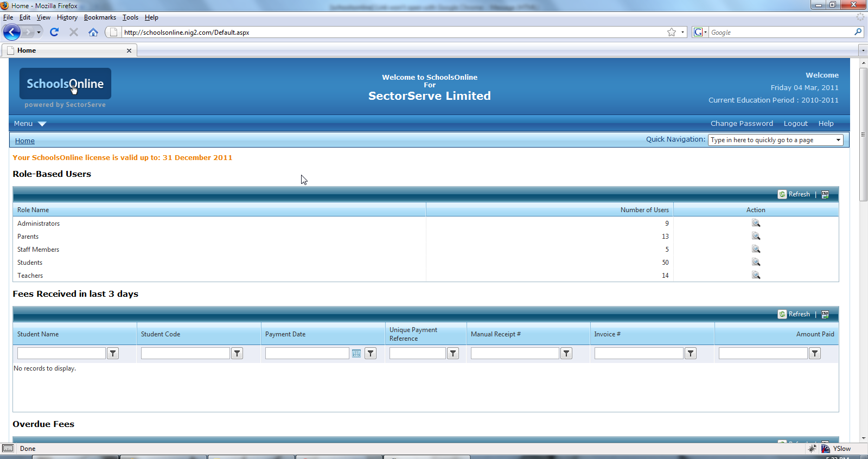Open the Google search engine selector
Image resolution: width=868 pixels, height=459 pixels.
point(700,32)
